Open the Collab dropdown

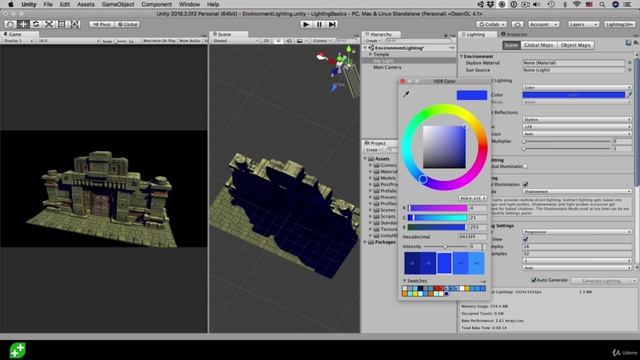click(492, 24)
